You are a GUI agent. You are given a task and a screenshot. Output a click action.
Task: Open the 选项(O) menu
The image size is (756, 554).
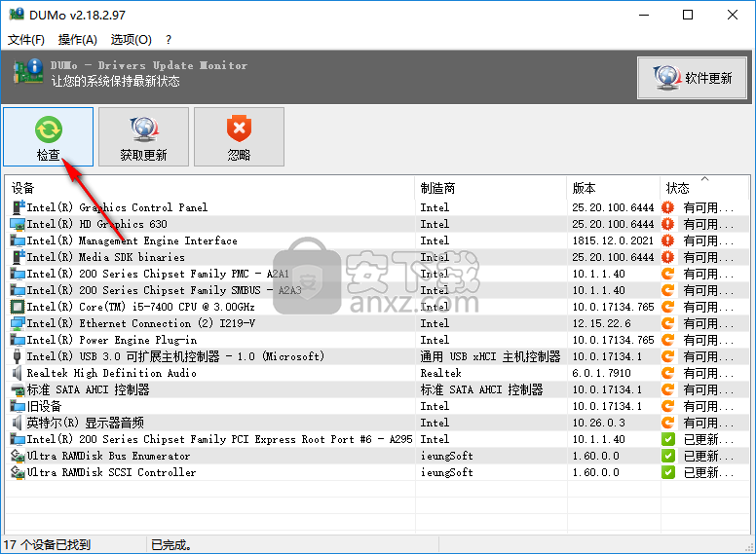tap(131, 40)
